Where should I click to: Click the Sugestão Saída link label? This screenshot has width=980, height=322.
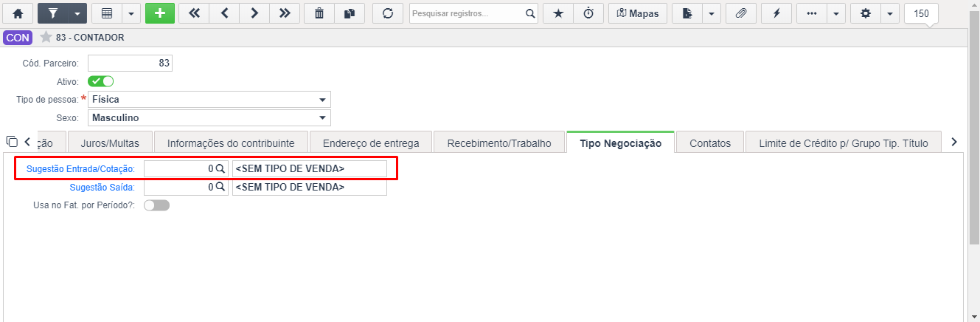[102, 187]
